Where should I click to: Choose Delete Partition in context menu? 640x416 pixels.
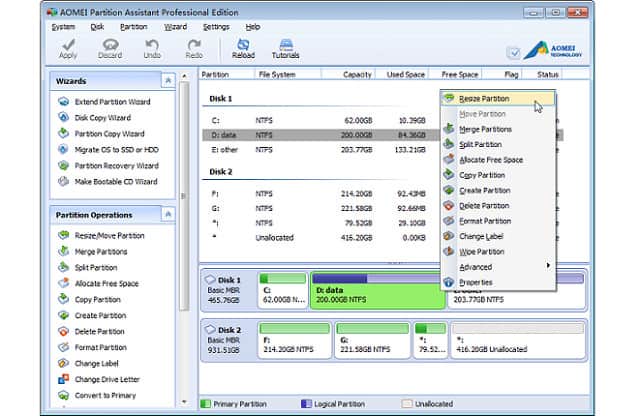[x=498, y=206]
